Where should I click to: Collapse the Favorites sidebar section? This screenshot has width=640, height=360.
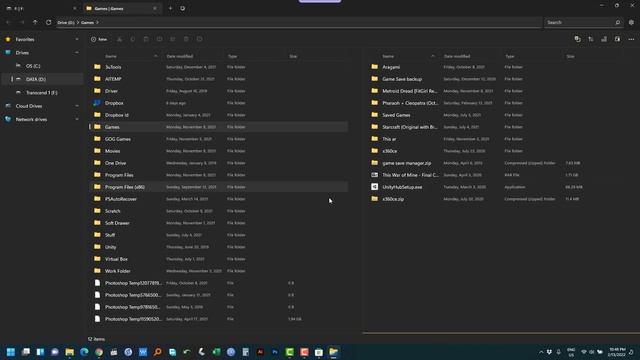[x=77, y=40]
